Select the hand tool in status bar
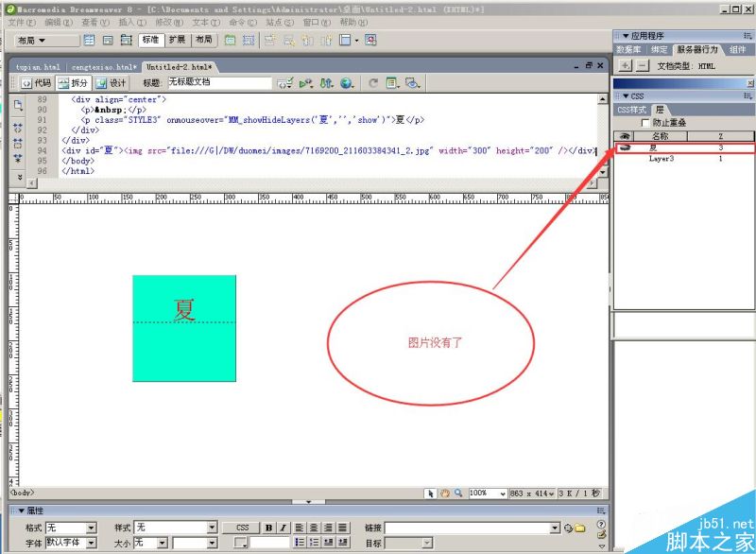The width and height of the screenshot is (756, 554). (x=444, y=493)
